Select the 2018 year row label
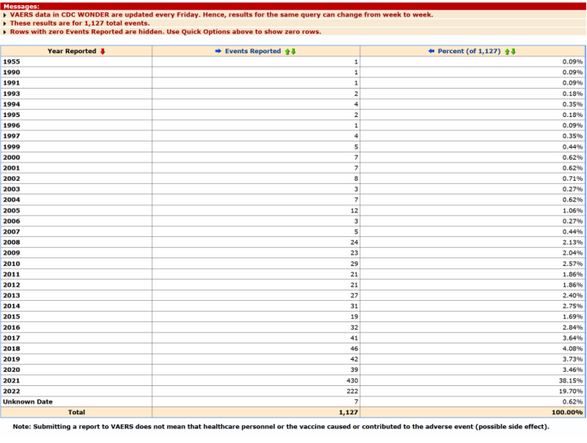Image resolution: width=587 pixels, height=443 pixels. pyautogui.click(x=12, y=348)
